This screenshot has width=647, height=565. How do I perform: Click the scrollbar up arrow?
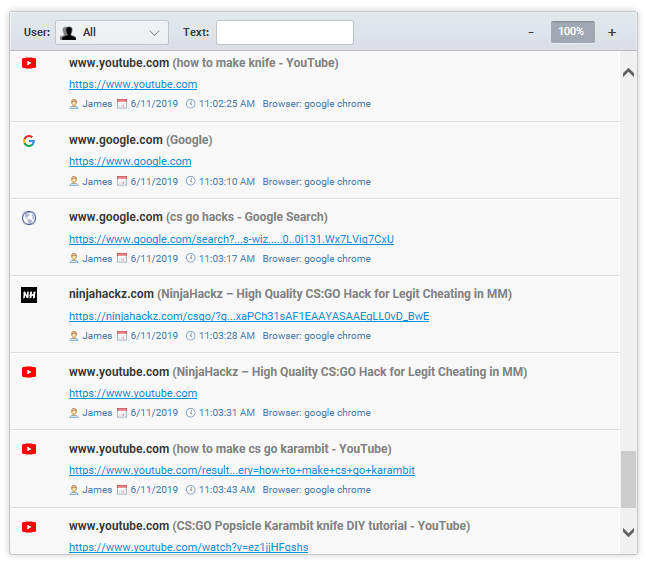[x=629, y=72]
